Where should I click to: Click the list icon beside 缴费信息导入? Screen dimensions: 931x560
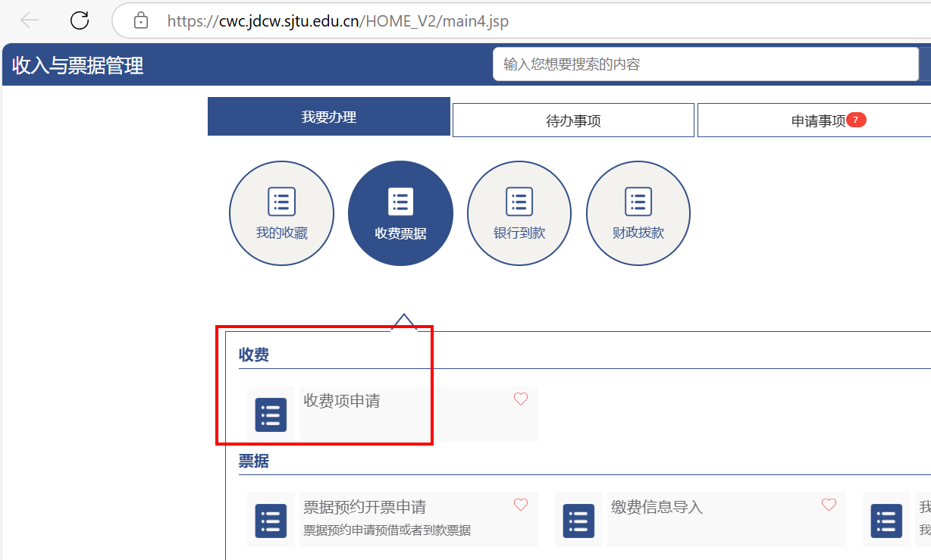point(578,521)
